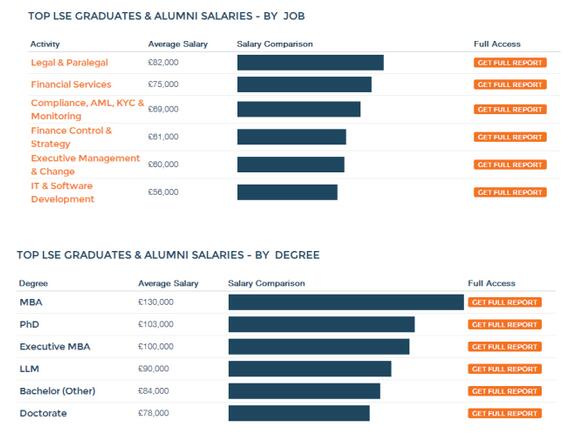Open the Legal & Paralegal link
Screen dimensions: 584x441
(x=69, y=63)
